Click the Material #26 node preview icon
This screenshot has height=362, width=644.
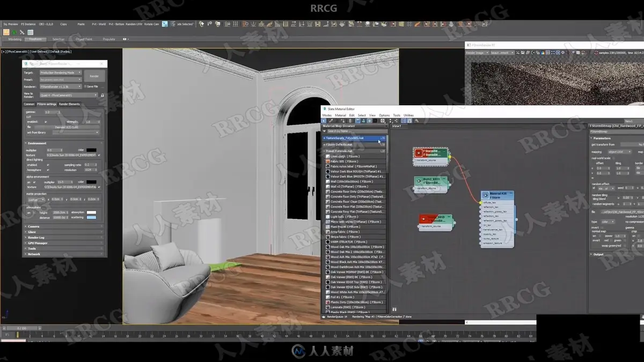pos(485,196)
